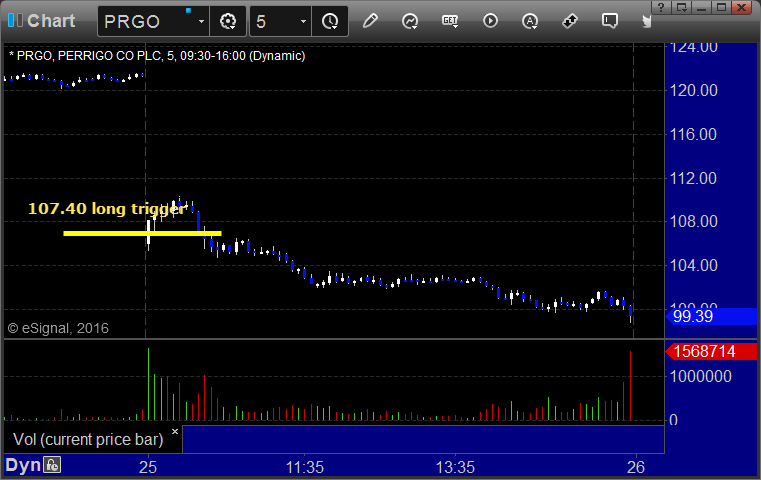The height and width of the screenshot is (480, 761).
Task: Click the tall red closing volume bar
Action: (x=630, y=386)
